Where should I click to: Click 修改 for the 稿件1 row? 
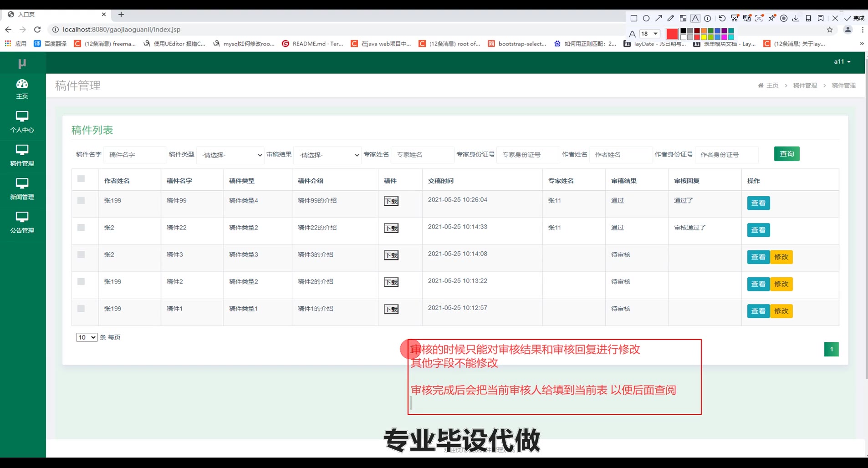point(781,311)
